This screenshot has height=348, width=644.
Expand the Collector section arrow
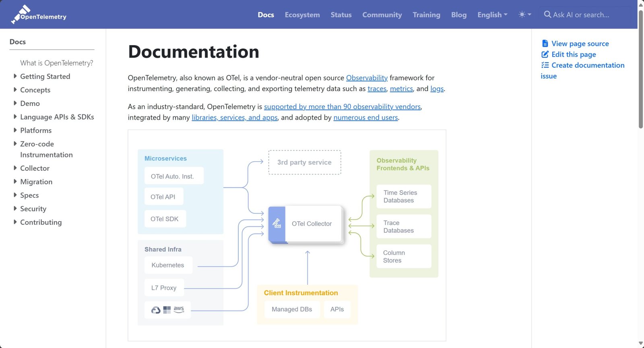coord(15,168)
